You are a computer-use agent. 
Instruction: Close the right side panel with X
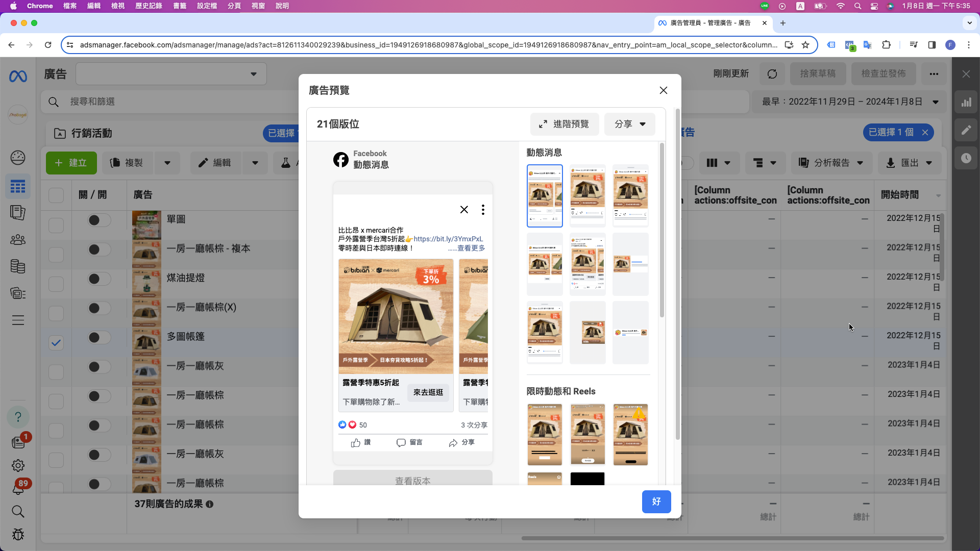(966, 74)
